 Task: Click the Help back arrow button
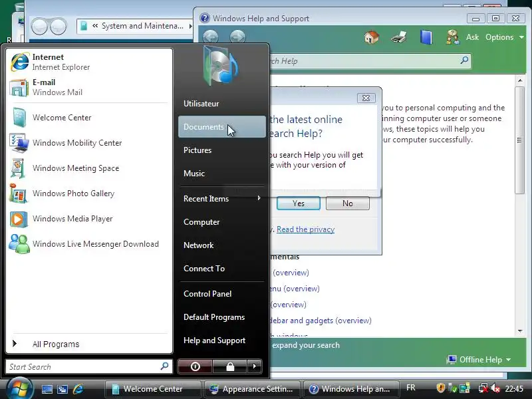click(x=211, y=37)
